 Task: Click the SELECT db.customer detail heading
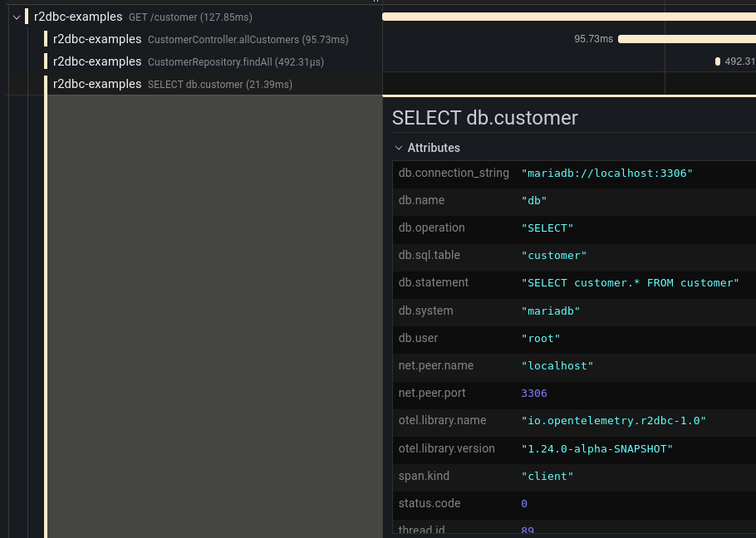[x=485, y=118]
